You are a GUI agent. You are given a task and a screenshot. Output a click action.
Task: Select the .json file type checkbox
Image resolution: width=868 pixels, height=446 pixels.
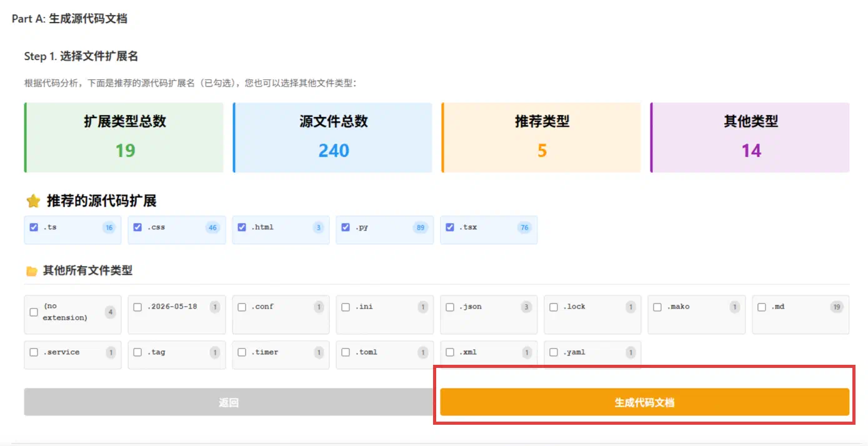[x=449, y=307]
